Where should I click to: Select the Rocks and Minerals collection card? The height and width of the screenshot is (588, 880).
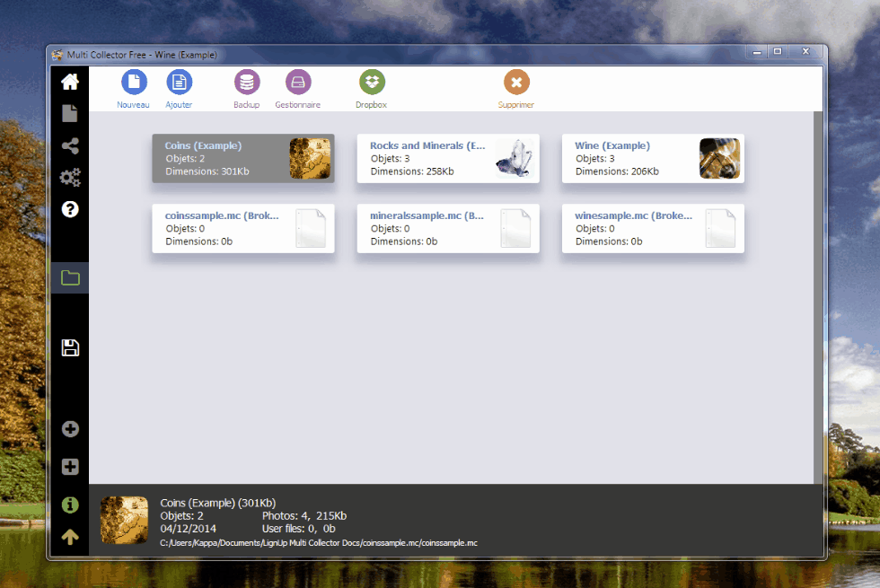tap(448, 158)
